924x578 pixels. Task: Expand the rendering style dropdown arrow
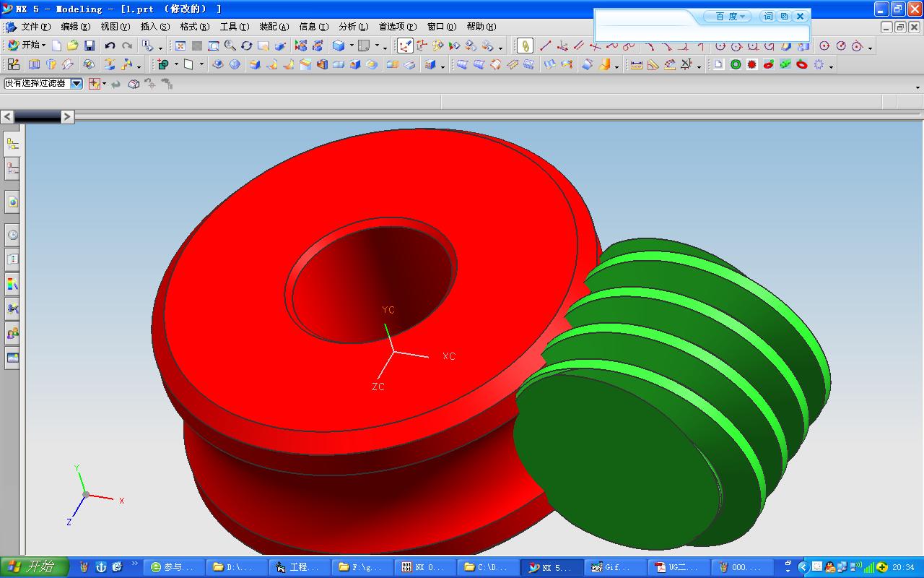pyautogui.click(x=352, y=46)
